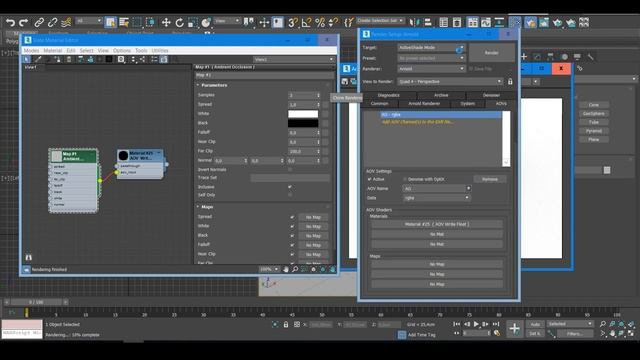Open the Material menu
The height and width of the screenshot is (360, 640).
click(x=53, y=51)
